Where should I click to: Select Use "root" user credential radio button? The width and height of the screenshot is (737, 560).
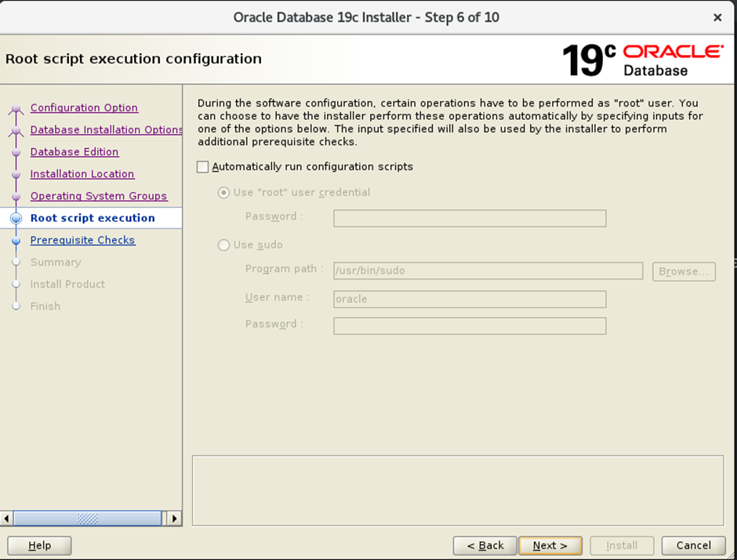pos(223,193)
